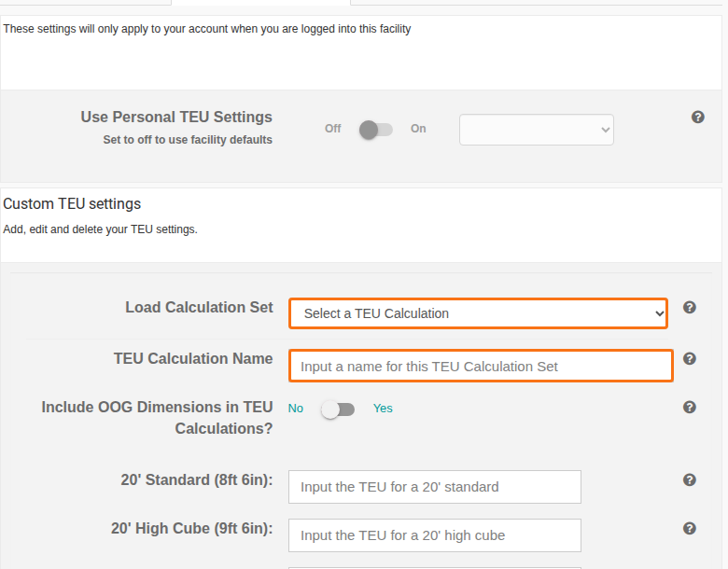Screen dimensions: 728x569
Task: Open help icon for TEU Calculation Name
Action: pos(690,359)
